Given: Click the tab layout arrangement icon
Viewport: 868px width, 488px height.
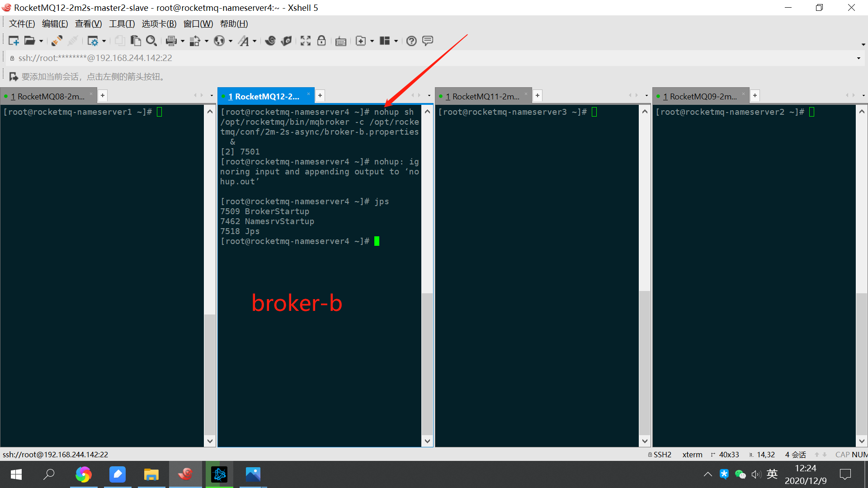Looking at the screenshot, I should pyautogui.click(x=385, y=41).
